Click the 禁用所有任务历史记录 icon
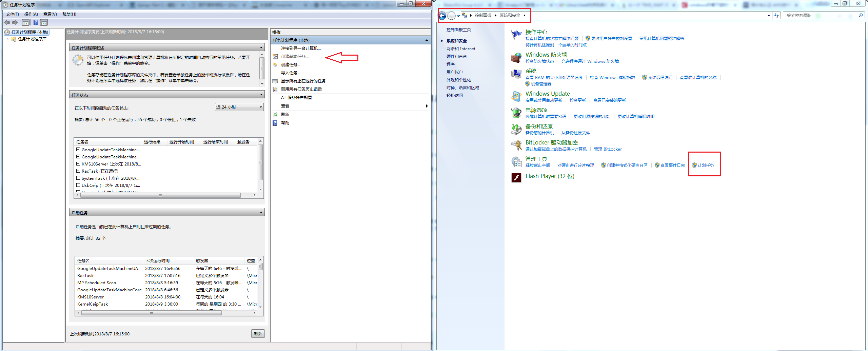The image size is (868, 351). coord(275,89)
